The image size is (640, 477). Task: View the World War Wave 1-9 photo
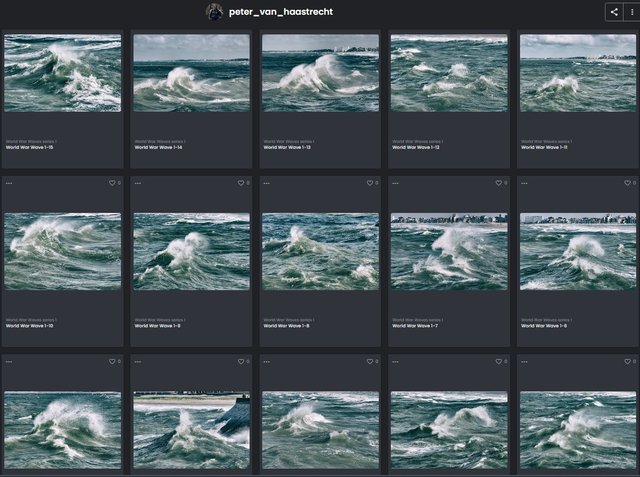pos(191,251)
